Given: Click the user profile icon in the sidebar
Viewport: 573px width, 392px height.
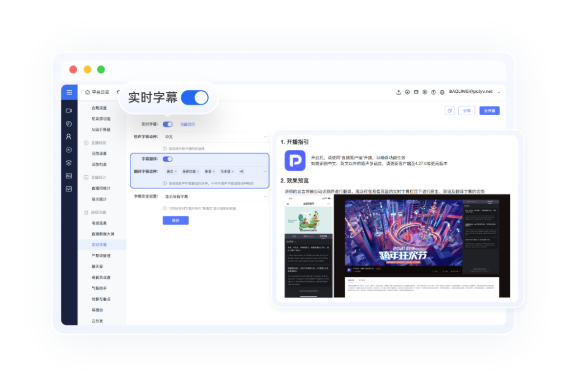Looking at the screenshot, I should pyautogui.click(x=69, y=136).
